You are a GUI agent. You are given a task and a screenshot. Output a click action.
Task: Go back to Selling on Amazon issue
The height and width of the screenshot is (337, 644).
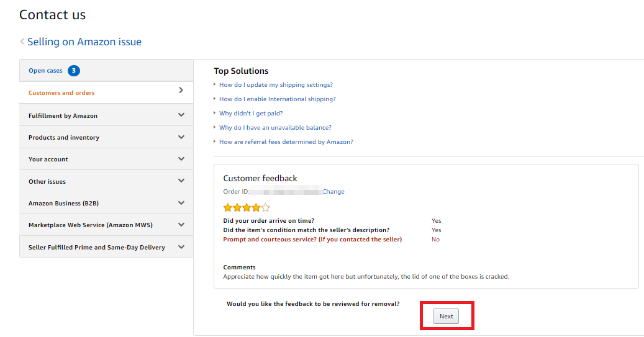point(84,42)
